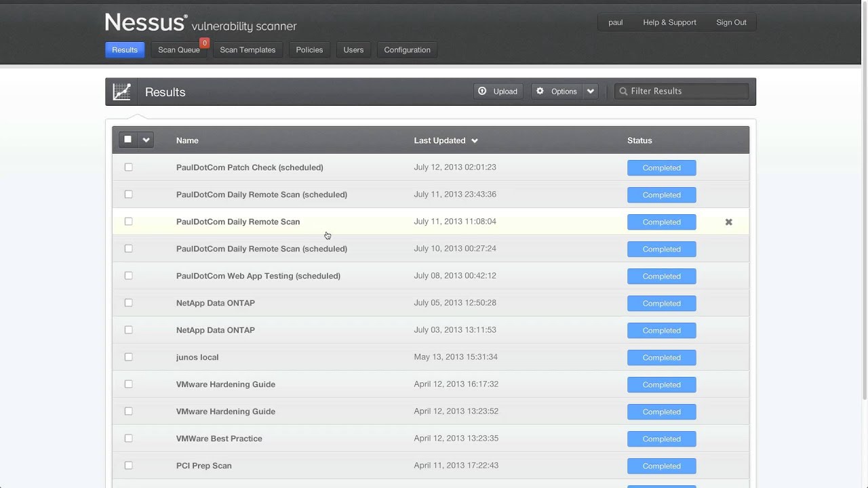
Task: Click the gear icon in Options button
Action: tap(540, 91)
